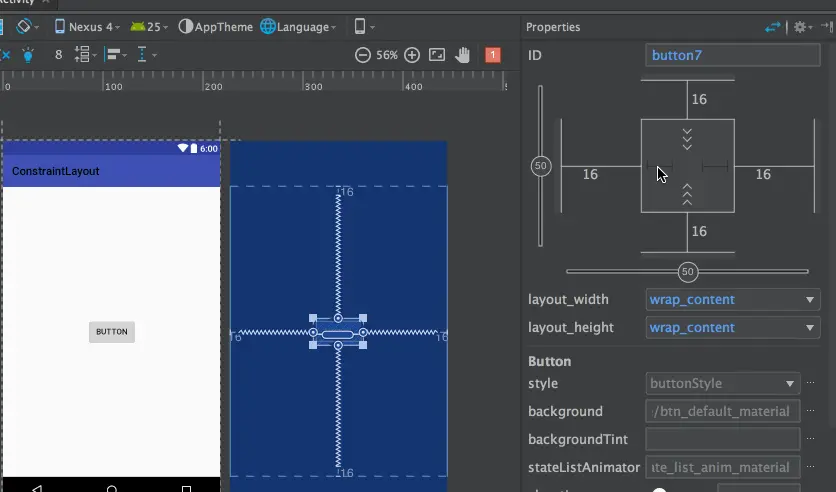Click the BUTTON widget in design preview
836x492 pixels.
point(111,332)
